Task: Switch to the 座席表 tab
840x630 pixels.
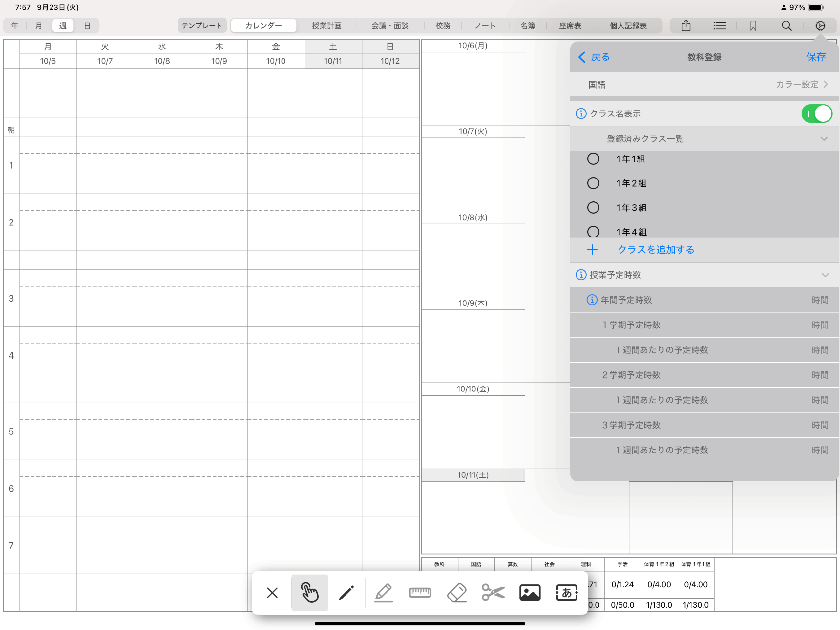Action: [570, 26]
